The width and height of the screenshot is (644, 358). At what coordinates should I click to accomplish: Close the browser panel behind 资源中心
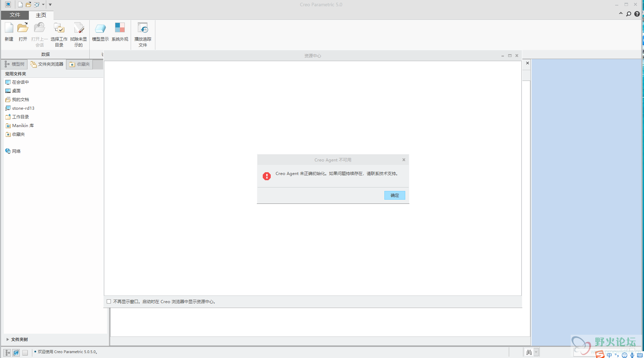click(528, 63)
